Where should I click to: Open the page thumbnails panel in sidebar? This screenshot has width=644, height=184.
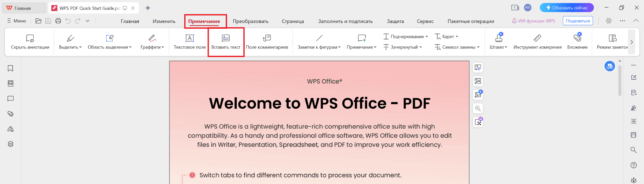coord(10,83)
